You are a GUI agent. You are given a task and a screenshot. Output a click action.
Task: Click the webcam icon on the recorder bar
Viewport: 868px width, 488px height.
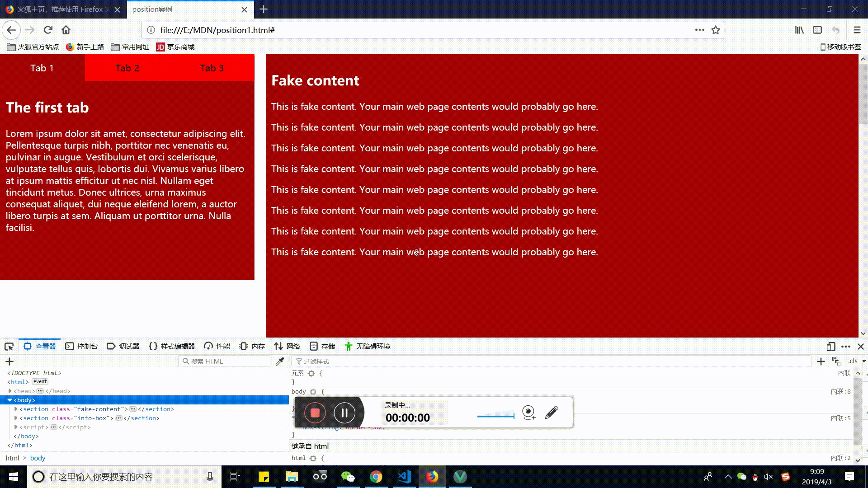click(x=528, y=412)
